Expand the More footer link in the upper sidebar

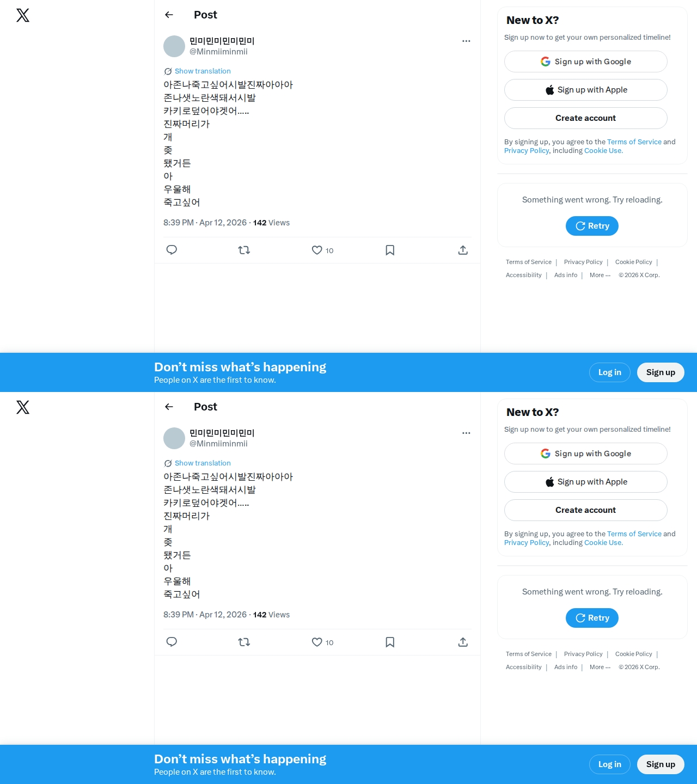pyautogui.click(x=600, y=275)
